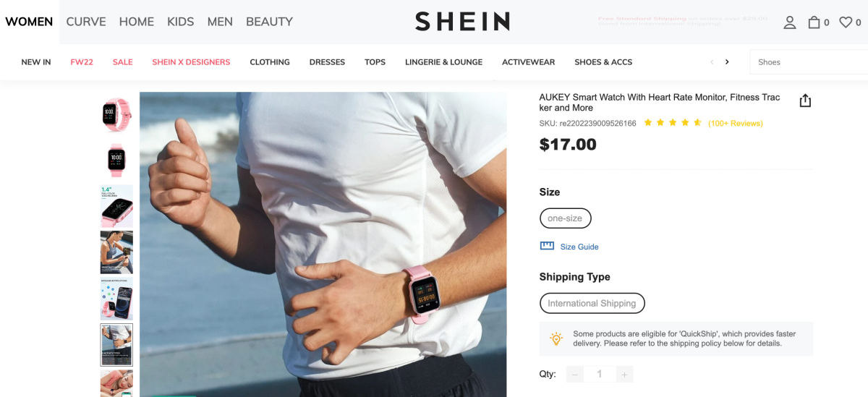
Task: Open the shopping bag icon
Action: pos(814,22)
